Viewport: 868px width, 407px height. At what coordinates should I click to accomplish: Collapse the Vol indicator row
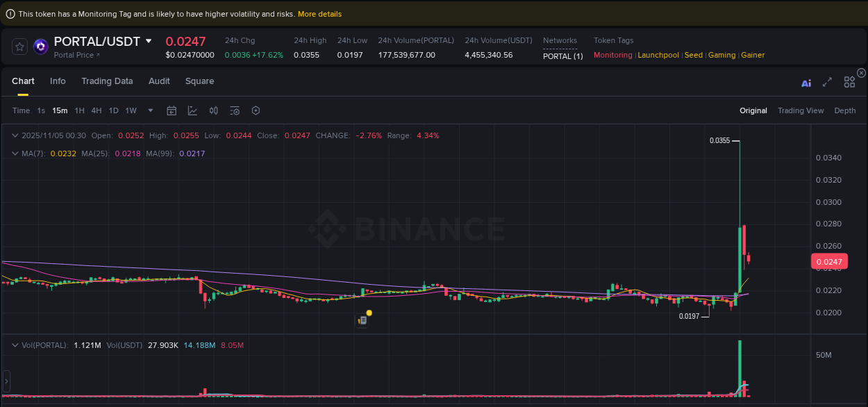click(15, 344)
